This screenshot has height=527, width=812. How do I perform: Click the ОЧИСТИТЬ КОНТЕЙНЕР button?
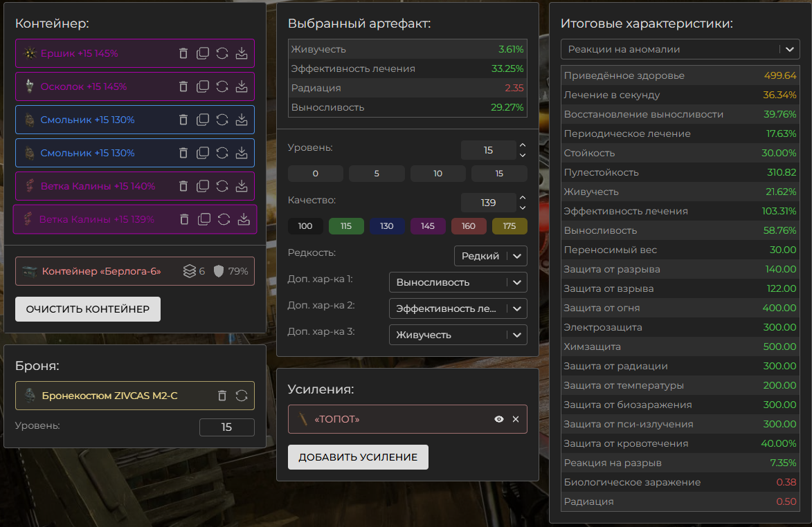tap(88, 309)
